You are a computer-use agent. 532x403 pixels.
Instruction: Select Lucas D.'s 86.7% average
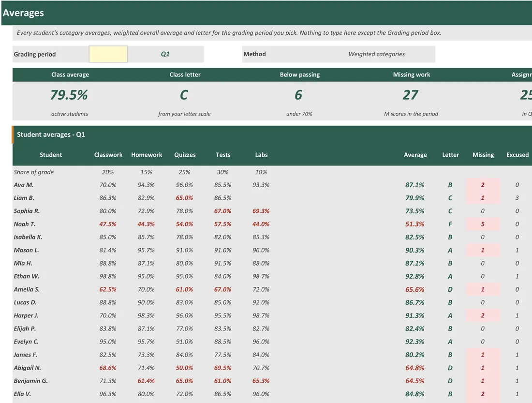click(414, 302)
